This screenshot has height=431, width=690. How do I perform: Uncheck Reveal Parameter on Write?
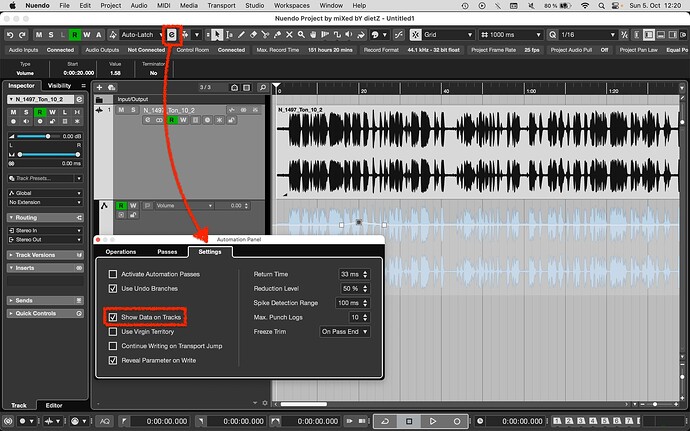(x=113, y=360)
